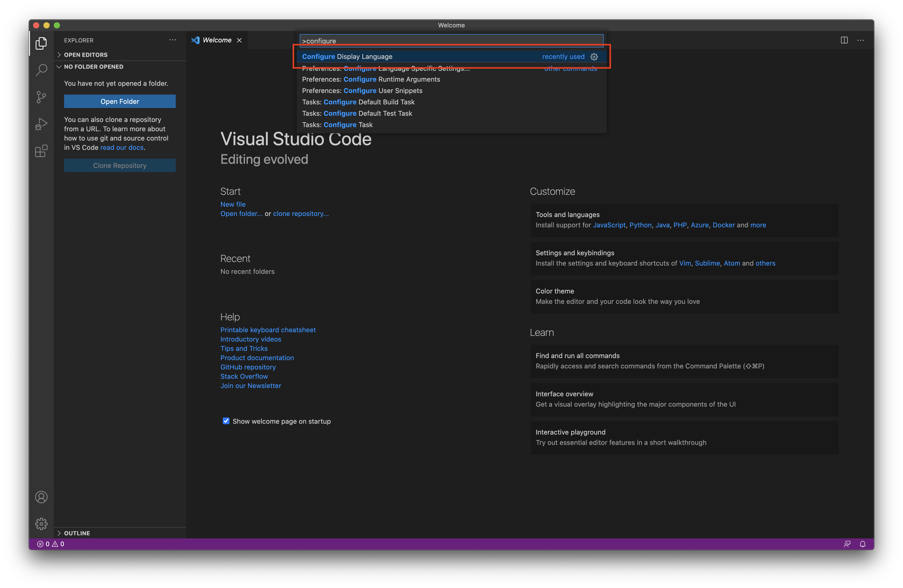This screenshot has width=903, height=588.
Task: Open the Explorer view in activity bar
Action: [x=41, y=43]
